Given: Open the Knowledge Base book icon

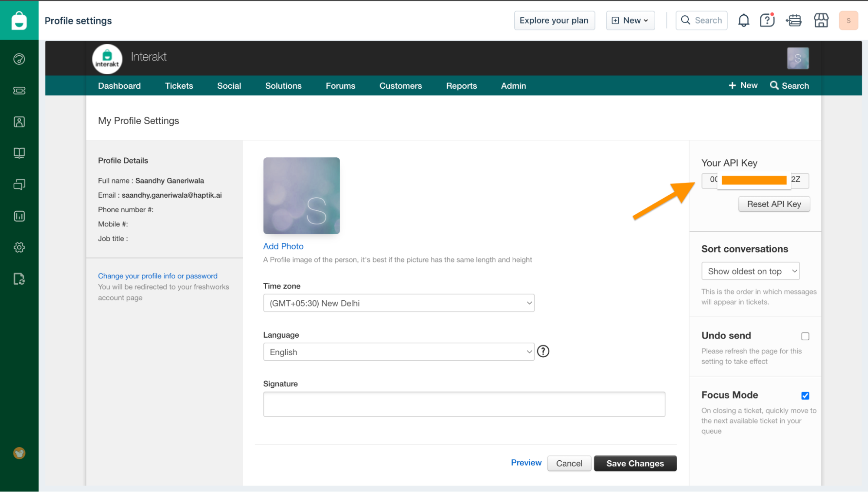Looking at the screenshot, I should [x=19, y=153].
